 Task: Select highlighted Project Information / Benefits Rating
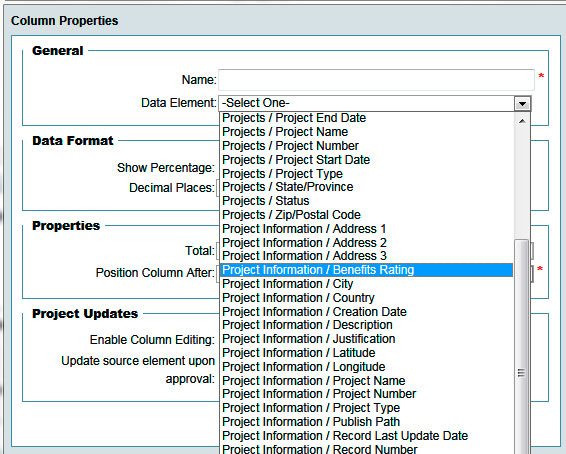pyautogui.click(x=366, y=270)
